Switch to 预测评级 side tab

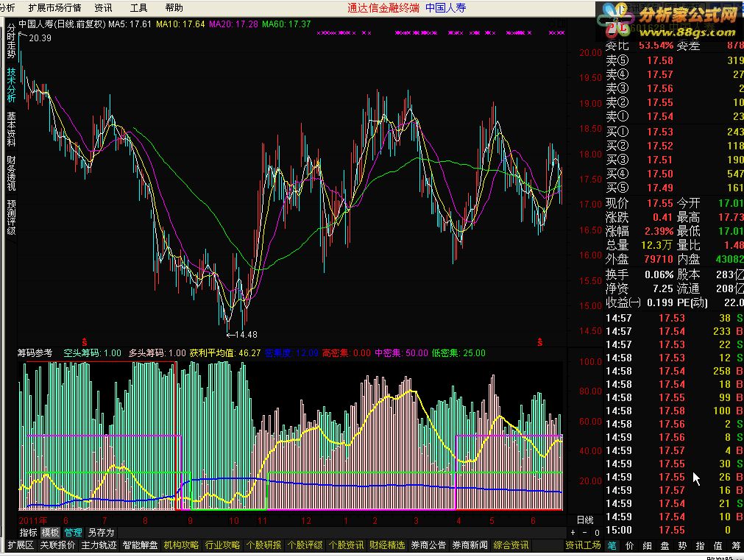[x=11, y=217]
